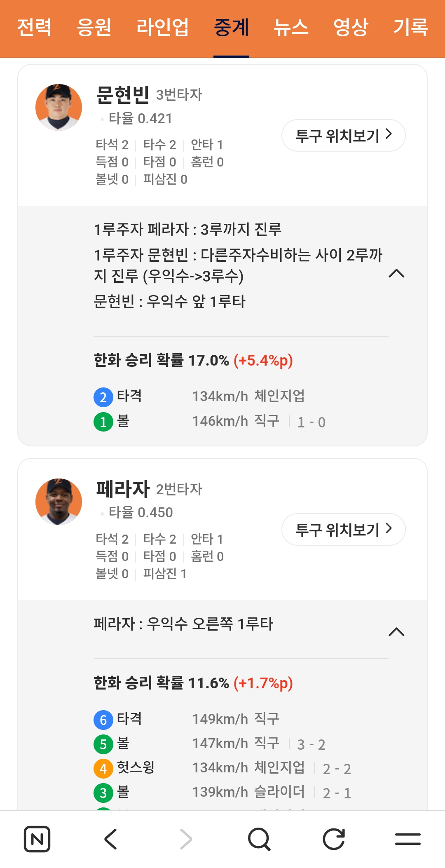Reload the page with refresh icon
This screenshot has height=868, width=445.
(x=333, y=839)
